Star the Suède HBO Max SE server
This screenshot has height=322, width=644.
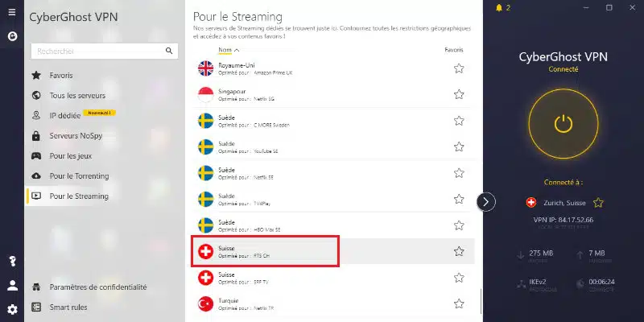pyautogui.click(x=459, y=225)
